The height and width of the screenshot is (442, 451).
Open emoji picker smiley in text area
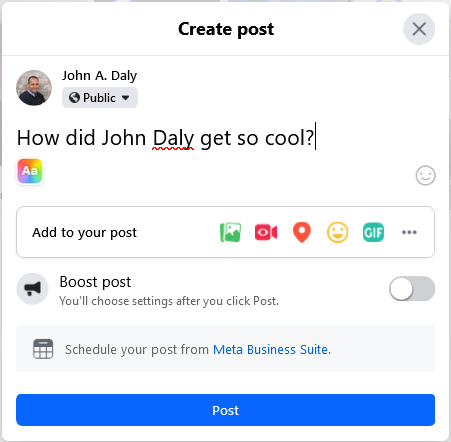click(x=425, y=175)
